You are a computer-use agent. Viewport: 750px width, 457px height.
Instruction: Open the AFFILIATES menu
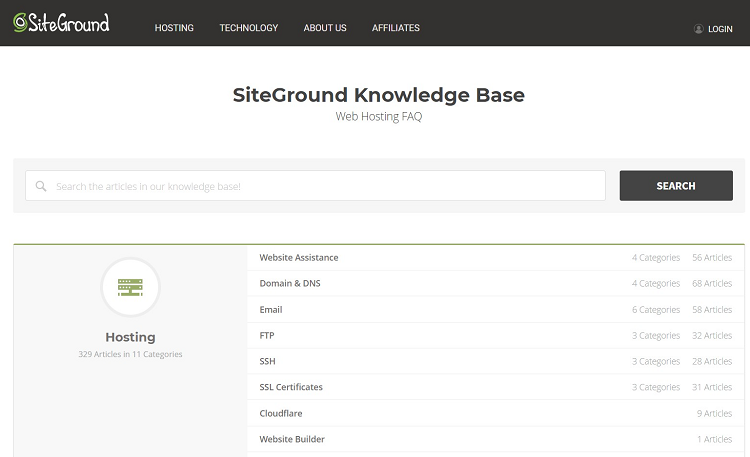tap(396, 28)
